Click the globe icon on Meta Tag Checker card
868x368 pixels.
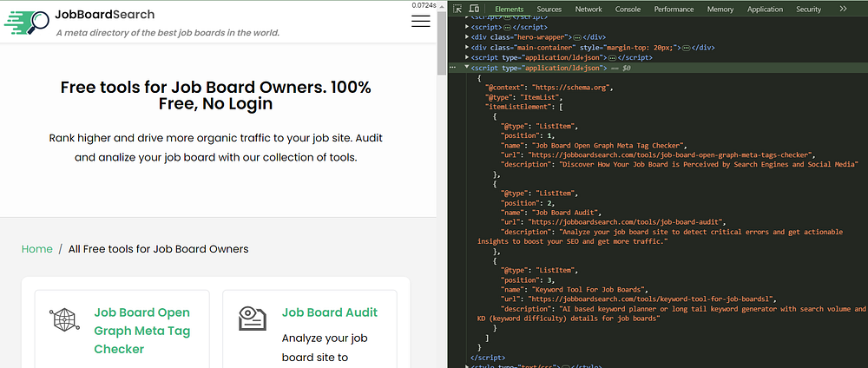tap(64, 319)
